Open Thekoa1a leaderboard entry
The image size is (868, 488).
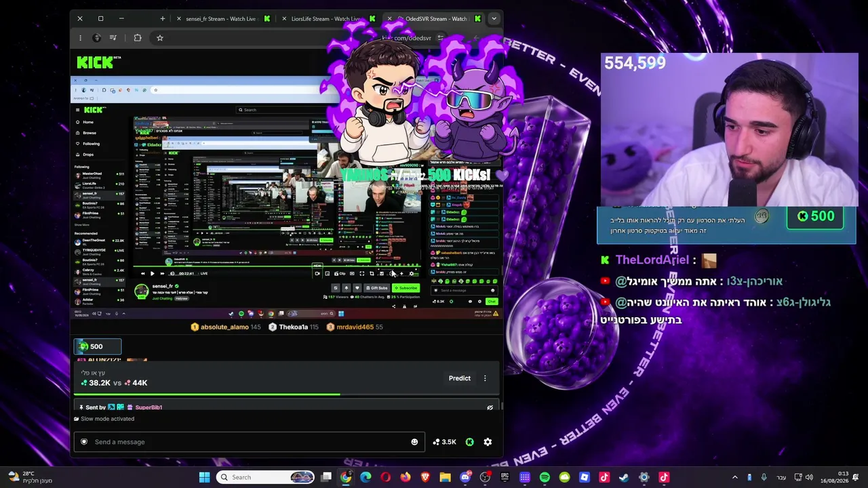pos(294,327)
